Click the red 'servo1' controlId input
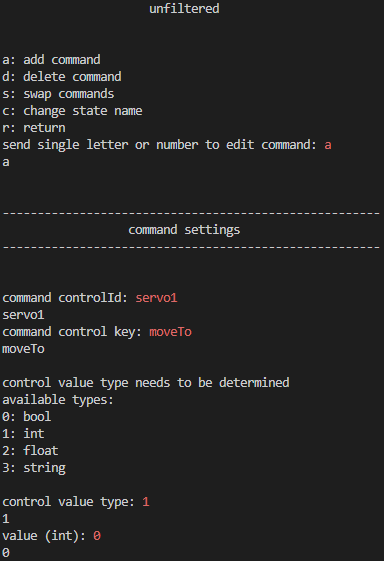This screenshot has height=561, width=384. tap(156, 298)
